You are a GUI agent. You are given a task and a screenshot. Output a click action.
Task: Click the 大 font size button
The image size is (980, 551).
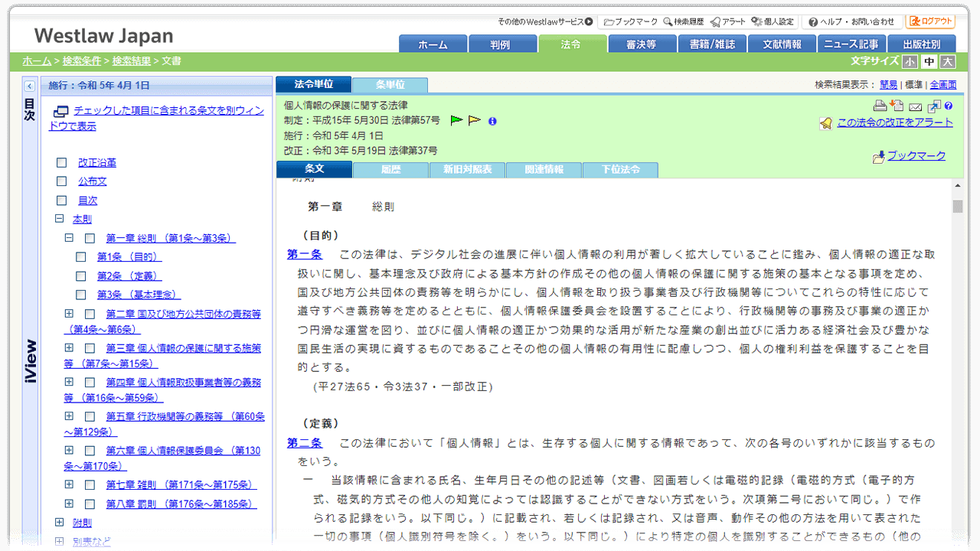coord(947,61)
